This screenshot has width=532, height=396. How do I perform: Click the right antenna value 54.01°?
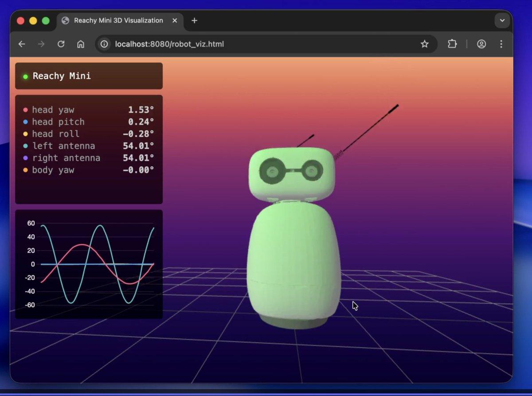tap(138, 158)
